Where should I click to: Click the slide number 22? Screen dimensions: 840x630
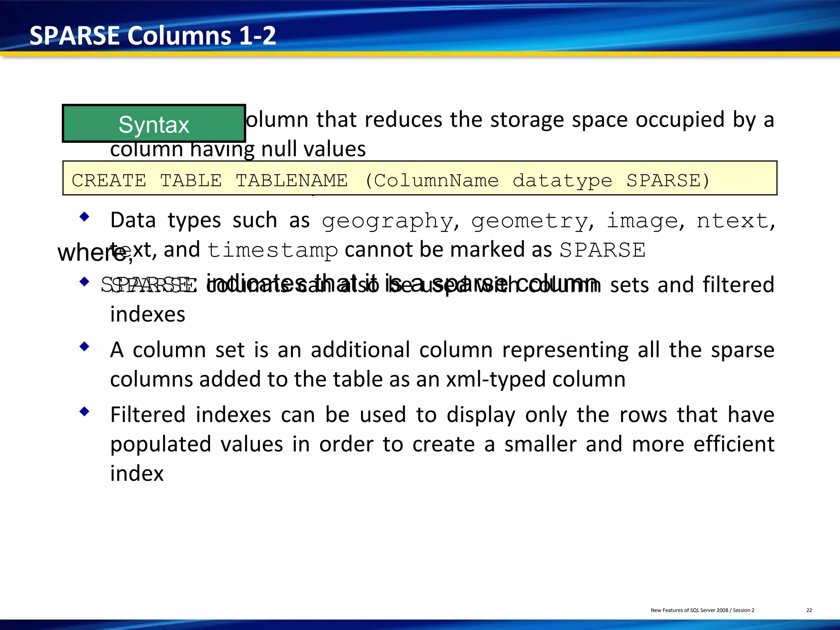click(809, 610)
